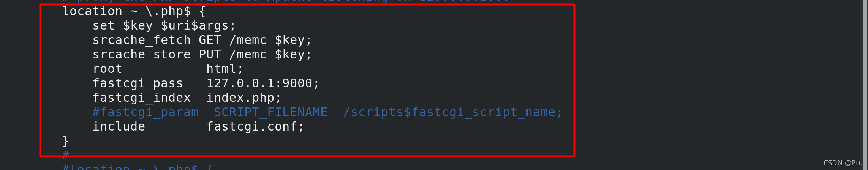Click on "127.0.0.1:9000;" address
868x170 pixels.
263,83
